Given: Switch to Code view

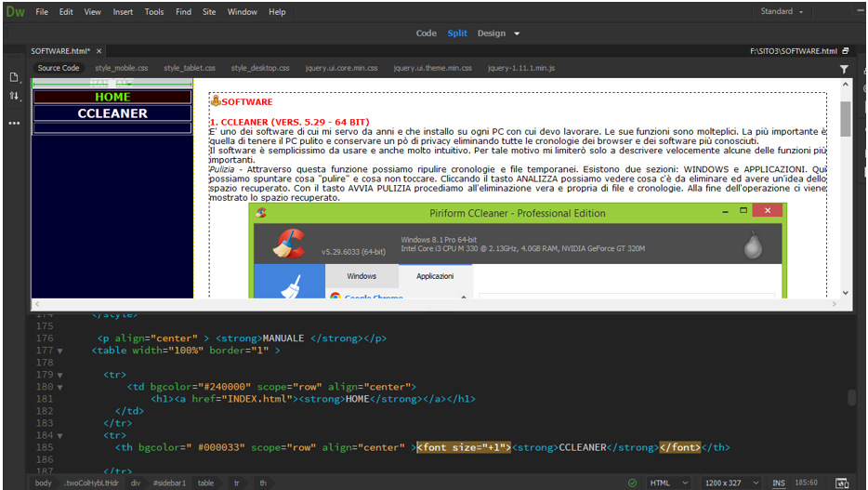Looking at the screenshot, I should [427, 33].
